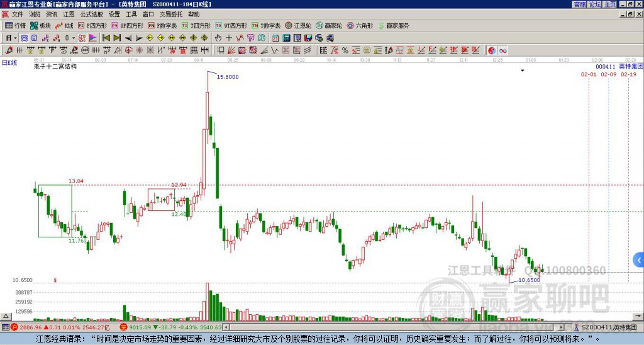Open the 行情 quotes view
The height and width of the screenshot is (345, 644).
(x=15, y=25)
